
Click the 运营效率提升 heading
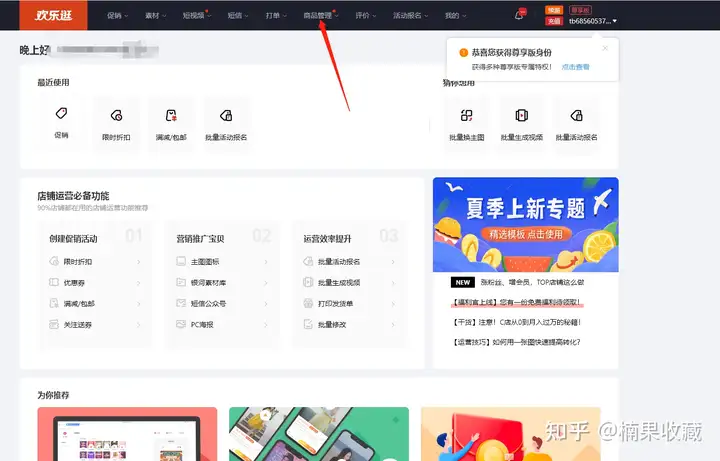coord(327,239)
